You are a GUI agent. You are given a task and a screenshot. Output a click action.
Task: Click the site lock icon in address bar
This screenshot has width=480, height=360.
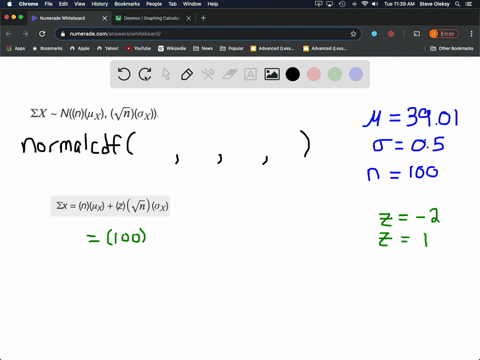click(63, 34)
